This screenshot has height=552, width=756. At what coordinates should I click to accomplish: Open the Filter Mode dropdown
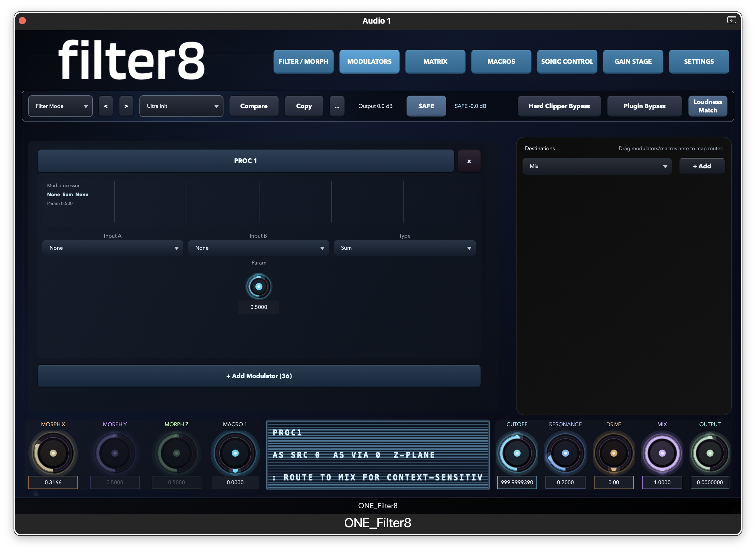click(60, 106)
